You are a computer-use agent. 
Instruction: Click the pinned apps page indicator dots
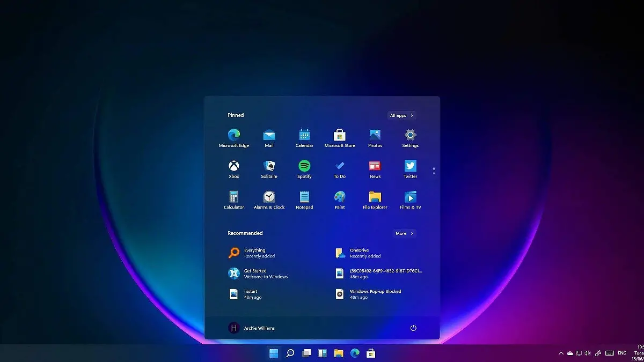(434, 171)
